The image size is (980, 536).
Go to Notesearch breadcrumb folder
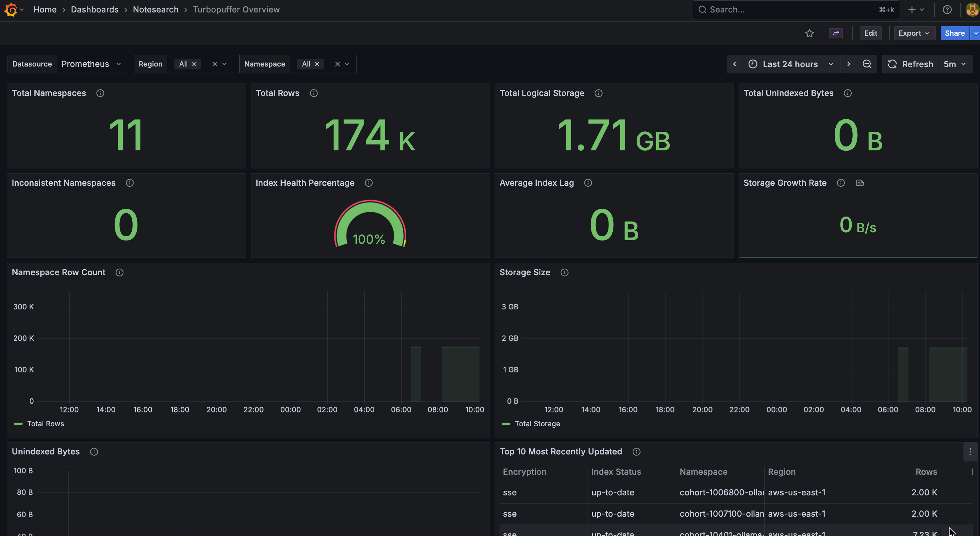155,10
